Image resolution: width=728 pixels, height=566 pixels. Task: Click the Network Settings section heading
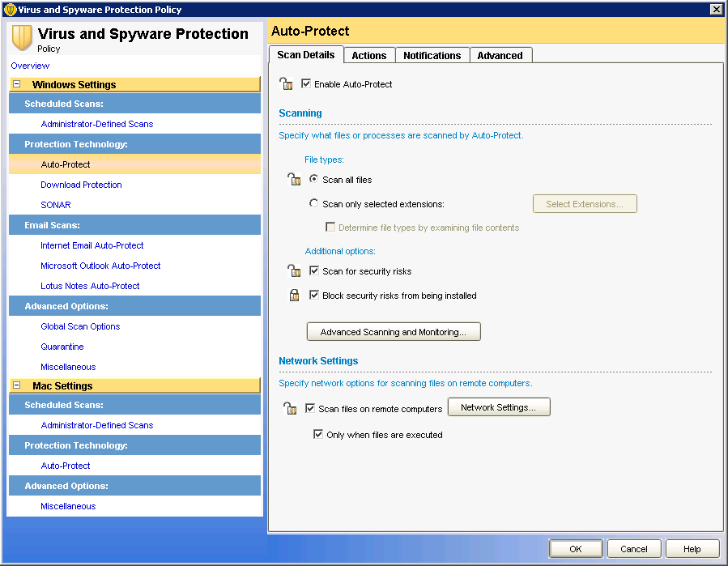coord(318,361)
